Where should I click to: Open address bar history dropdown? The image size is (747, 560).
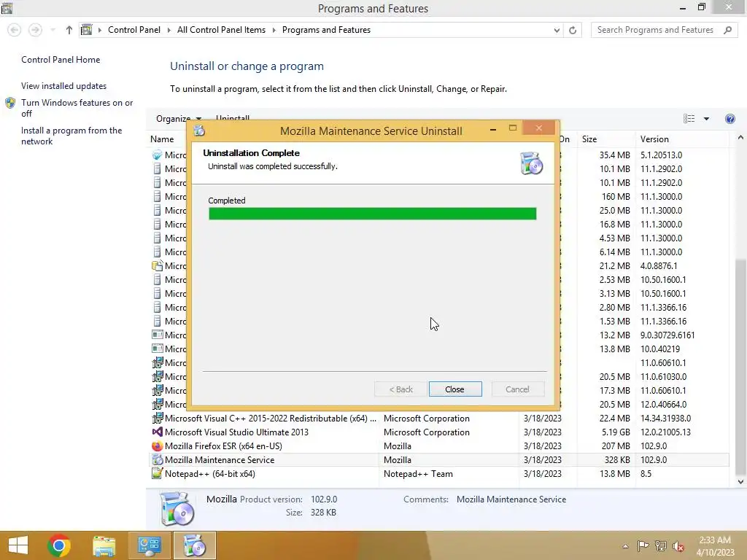[557, 30]
